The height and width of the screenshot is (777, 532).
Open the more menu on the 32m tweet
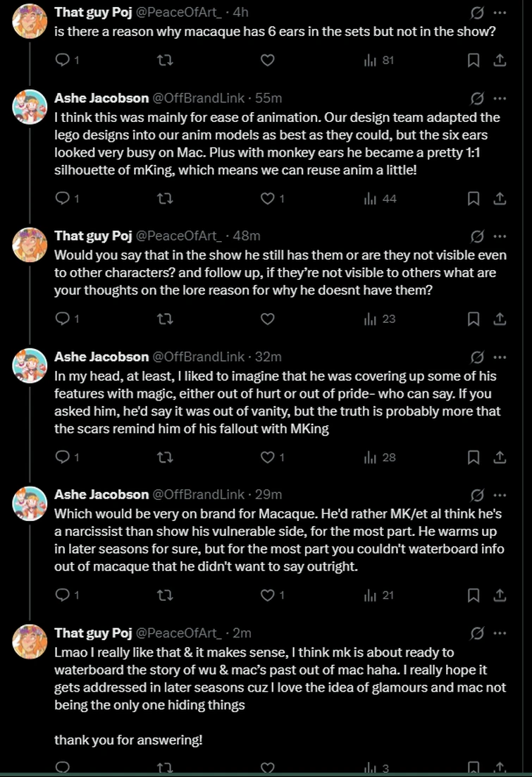[x=500, y=357]
